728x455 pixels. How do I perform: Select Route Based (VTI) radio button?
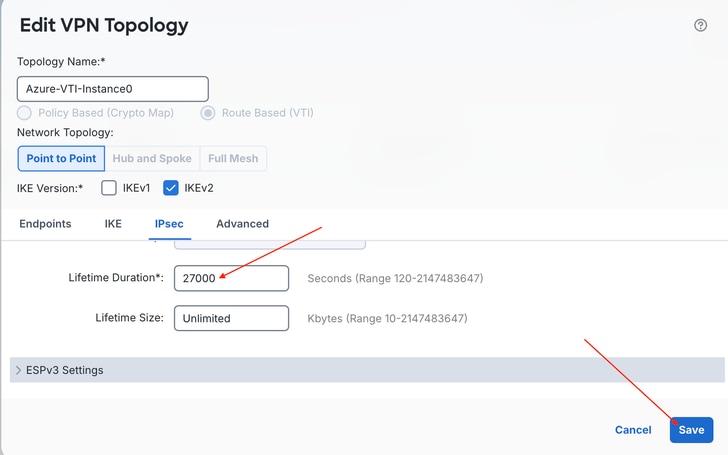pyautogui.click(x=208, y=113)
